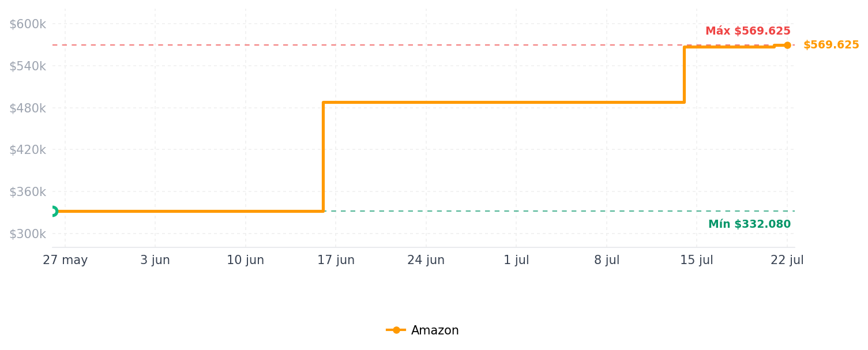Click the $600k y-axis label

tap(28, 24)
